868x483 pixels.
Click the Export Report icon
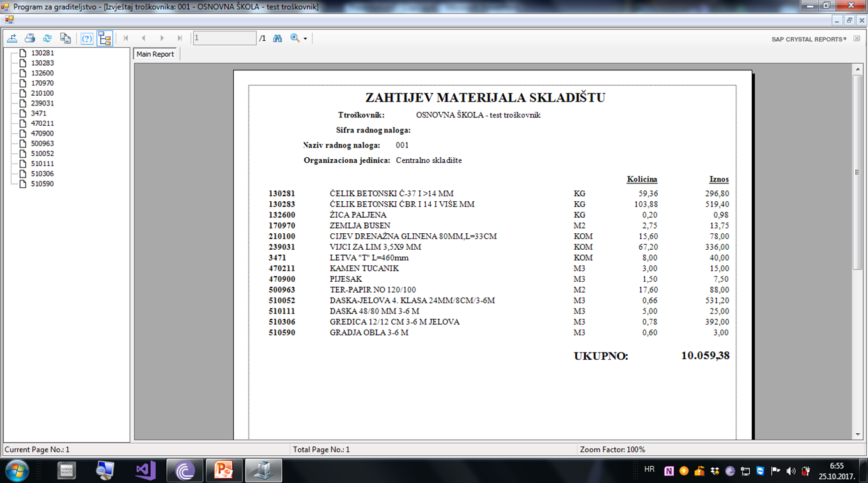12,38
